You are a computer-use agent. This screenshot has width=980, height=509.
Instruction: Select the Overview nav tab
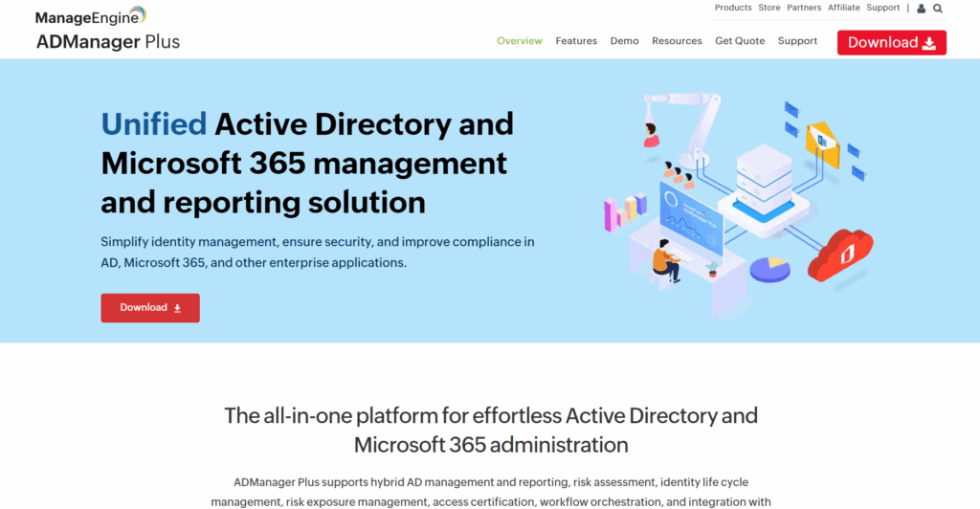520,40
